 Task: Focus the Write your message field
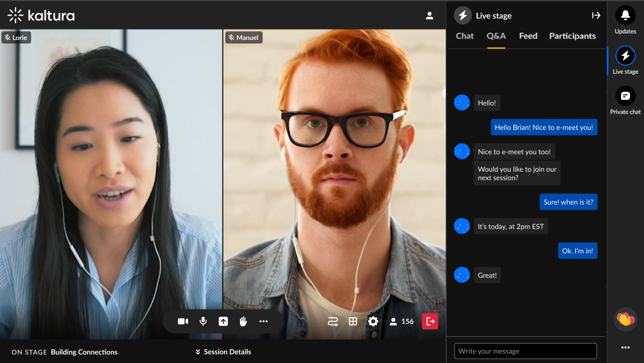pos(525,351)
